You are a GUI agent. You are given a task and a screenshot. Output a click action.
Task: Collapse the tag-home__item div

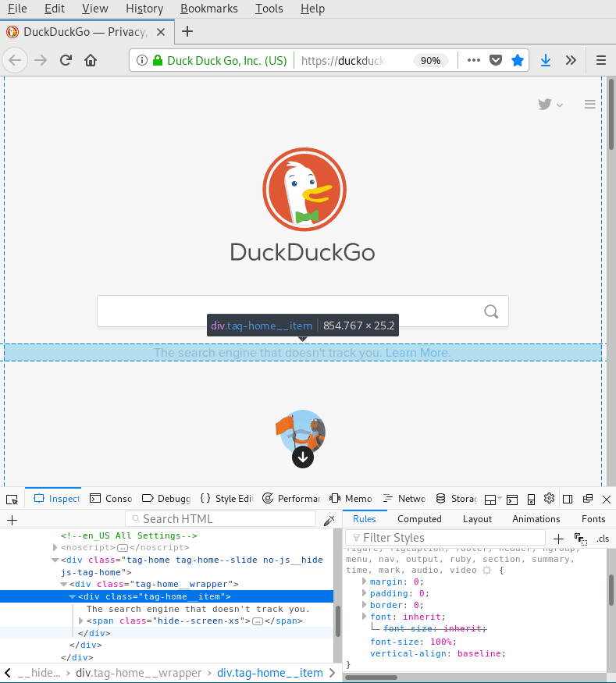coord(73,596)
